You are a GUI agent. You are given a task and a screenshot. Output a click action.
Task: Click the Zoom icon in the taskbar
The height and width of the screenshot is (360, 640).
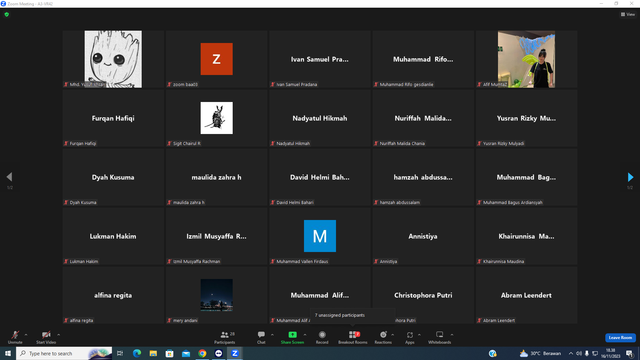tap(235, 353)
